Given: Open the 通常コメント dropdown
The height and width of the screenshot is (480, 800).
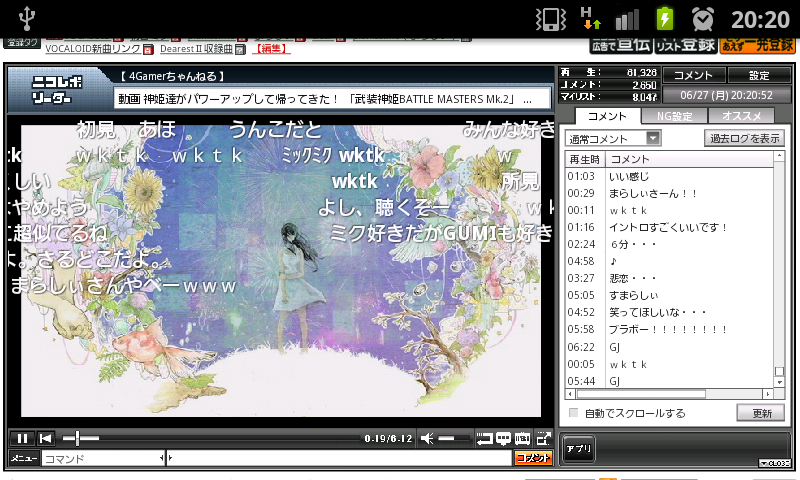Looking at the screenshot, I should (x=613, y=138).
